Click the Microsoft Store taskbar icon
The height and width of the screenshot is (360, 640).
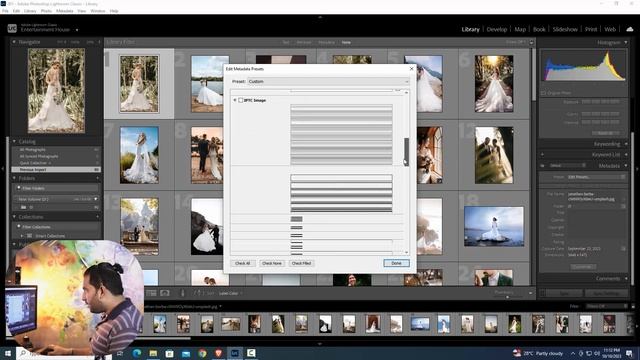pos(169,353)
